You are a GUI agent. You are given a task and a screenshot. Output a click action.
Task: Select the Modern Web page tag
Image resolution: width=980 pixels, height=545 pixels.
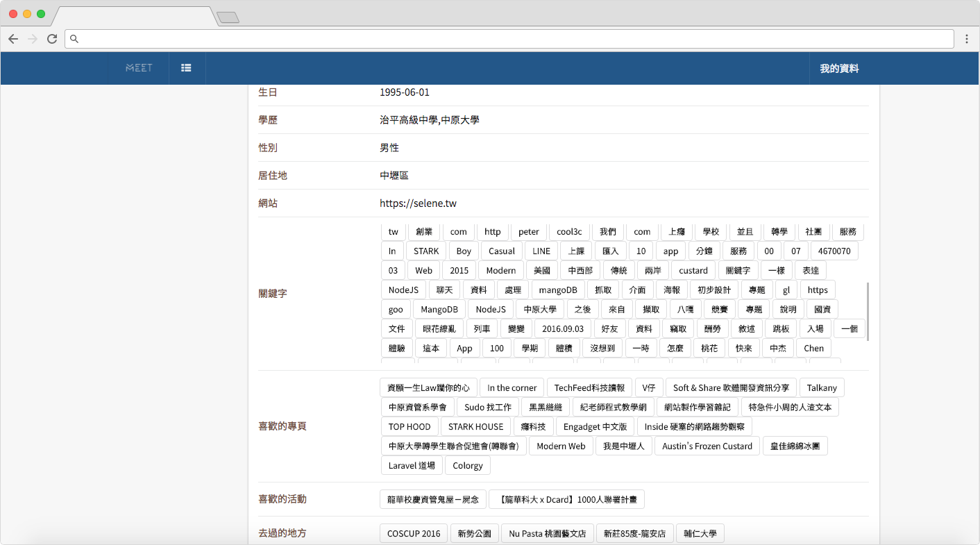561,446
